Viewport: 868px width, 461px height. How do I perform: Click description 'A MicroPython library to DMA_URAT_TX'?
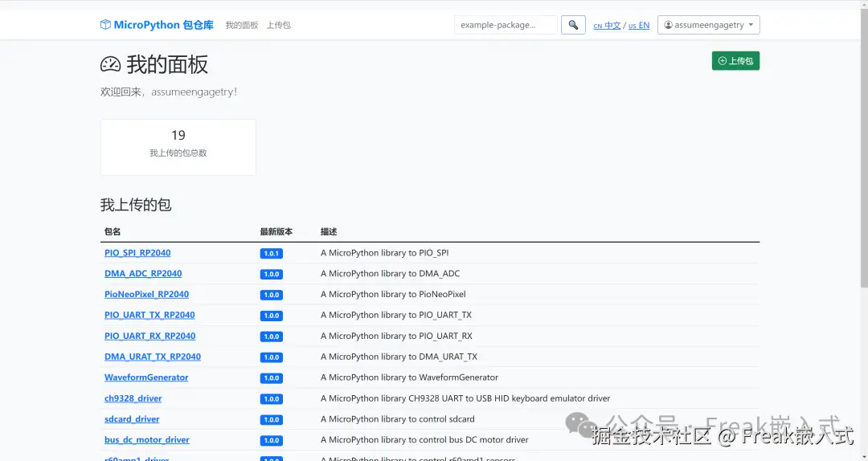(x=399, y=357)
